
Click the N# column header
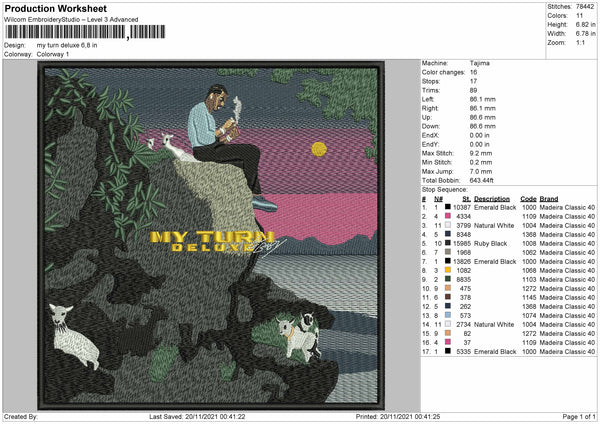[438, 199]
